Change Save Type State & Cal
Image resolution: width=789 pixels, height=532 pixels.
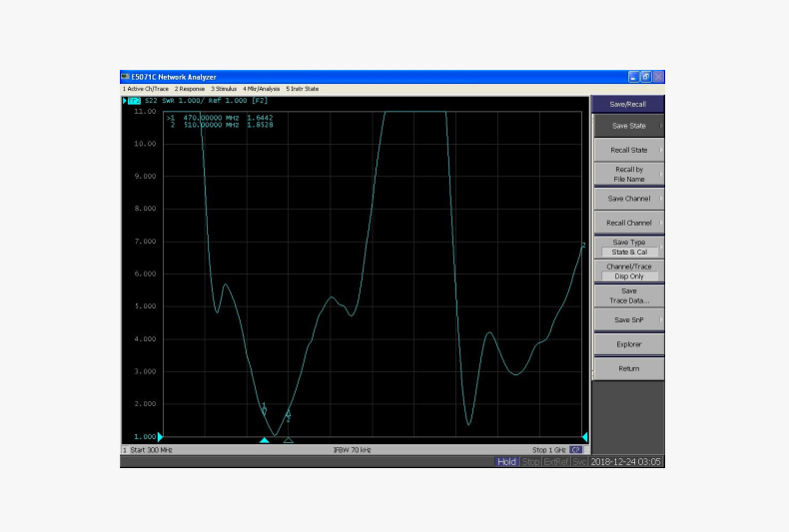629,247
